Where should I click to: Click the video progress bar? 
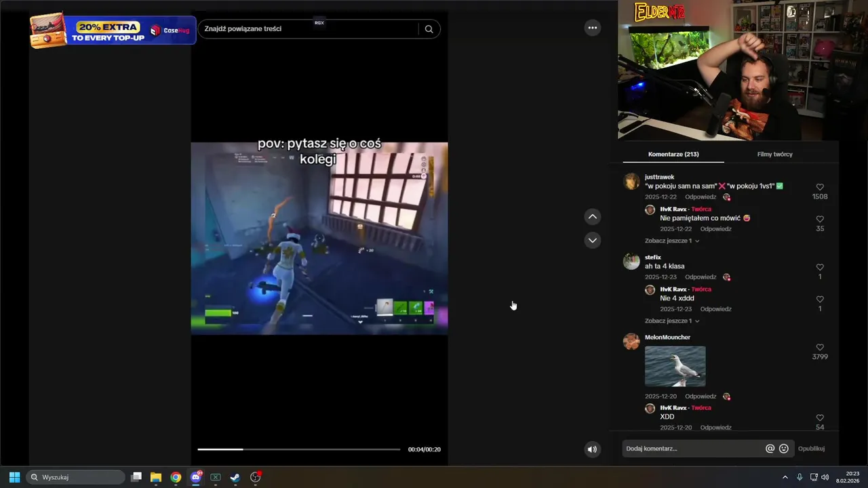(x=298, y=449)
